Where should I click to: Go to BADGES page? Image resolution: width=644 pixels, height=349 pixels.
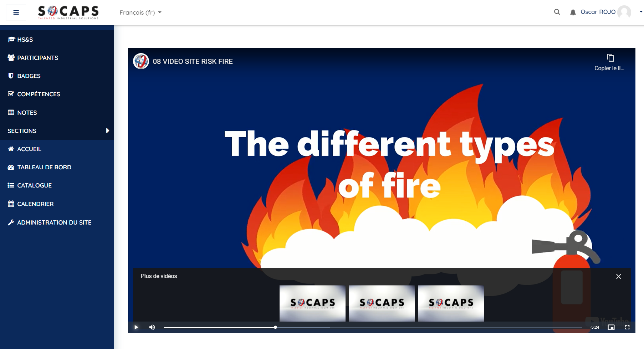29,76
